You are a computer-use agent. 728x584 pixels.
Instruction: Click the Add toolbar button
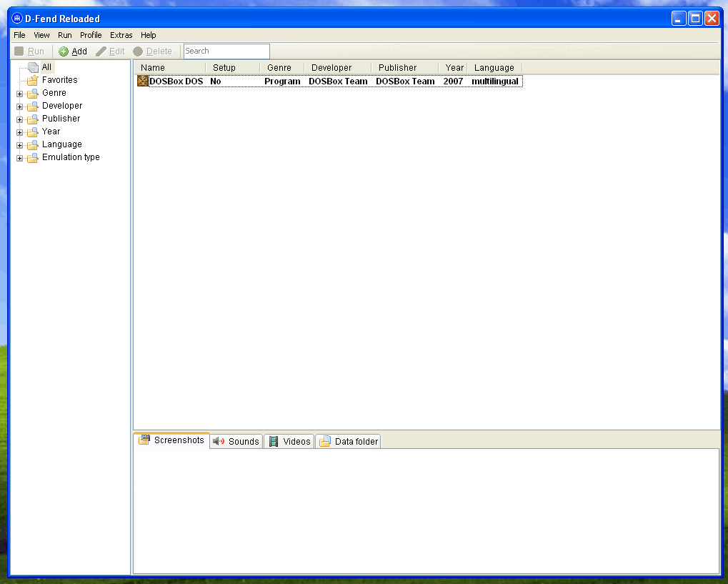[73, 51]
